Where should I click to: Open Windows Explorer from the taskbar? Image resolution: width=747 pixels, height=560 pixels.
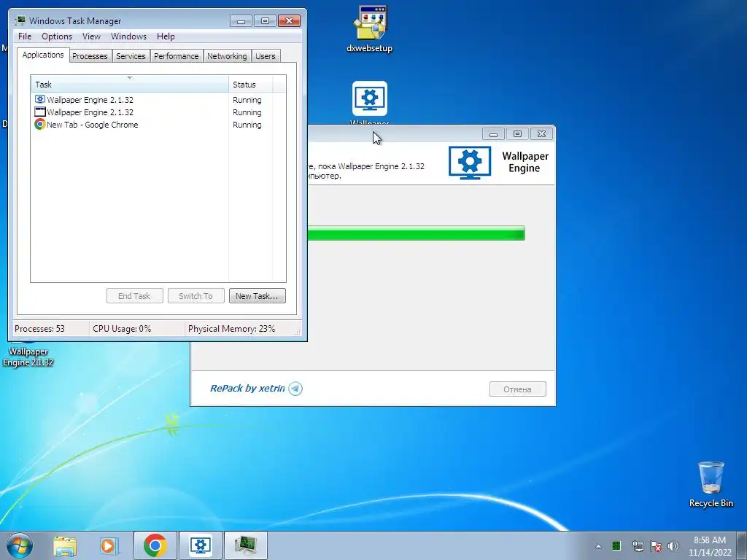(x=65, y=545)
